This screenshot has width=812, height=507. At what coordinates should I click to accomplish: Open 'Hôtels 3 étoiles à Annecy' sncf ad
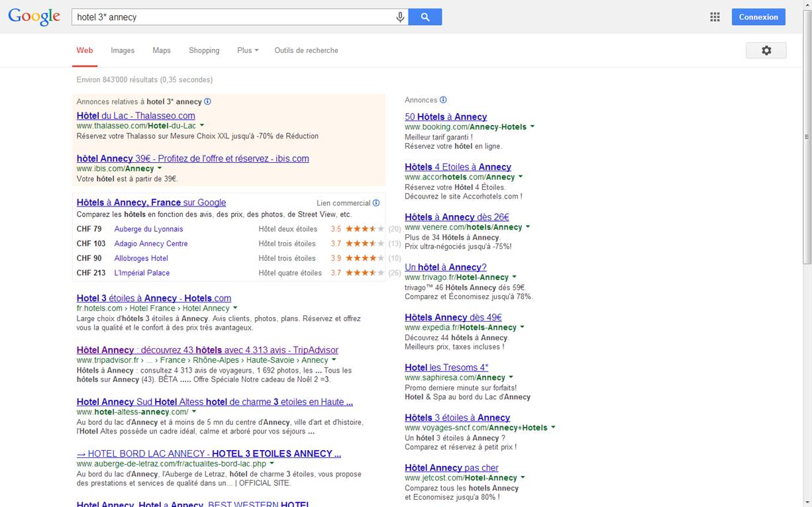[457, 418]
